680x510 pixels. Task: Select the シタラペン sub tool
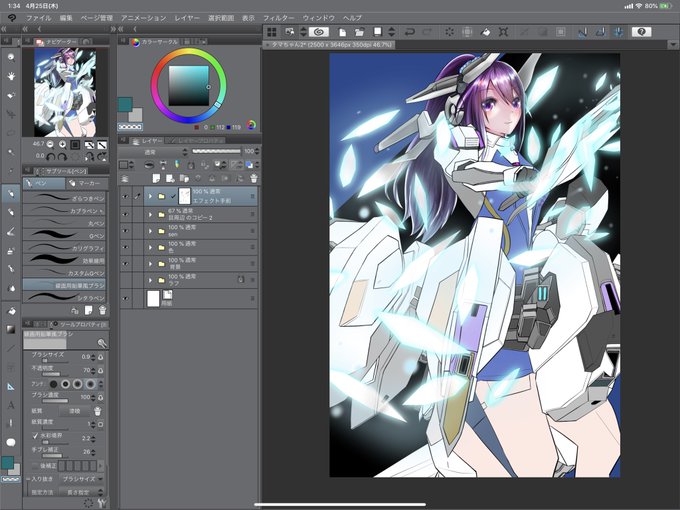pos(64,298)
